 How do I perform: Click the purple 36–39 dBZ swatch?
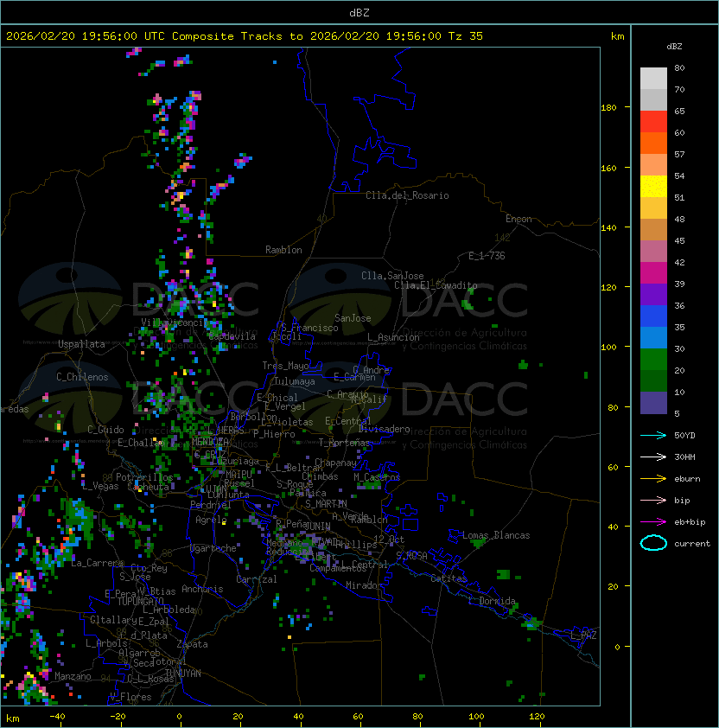[x=653, y=294]
